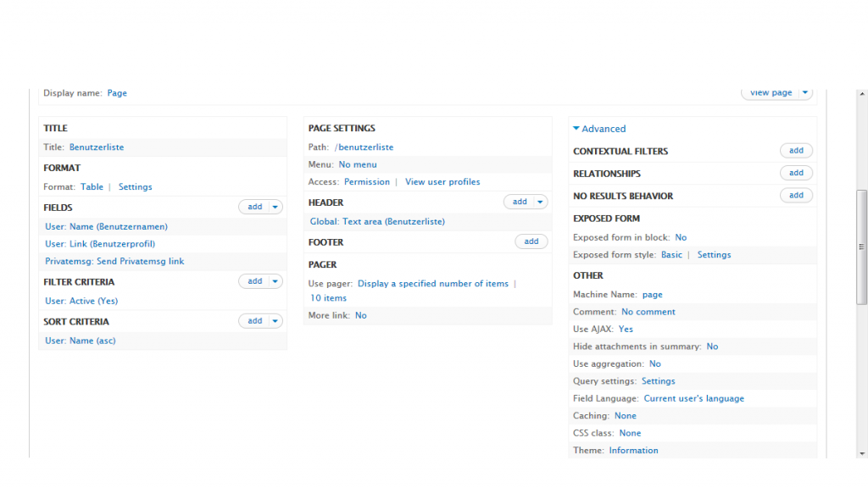Edit the Benutzerliste title link
Viewport: 868px width, 488px height.
tap(97, 147)
